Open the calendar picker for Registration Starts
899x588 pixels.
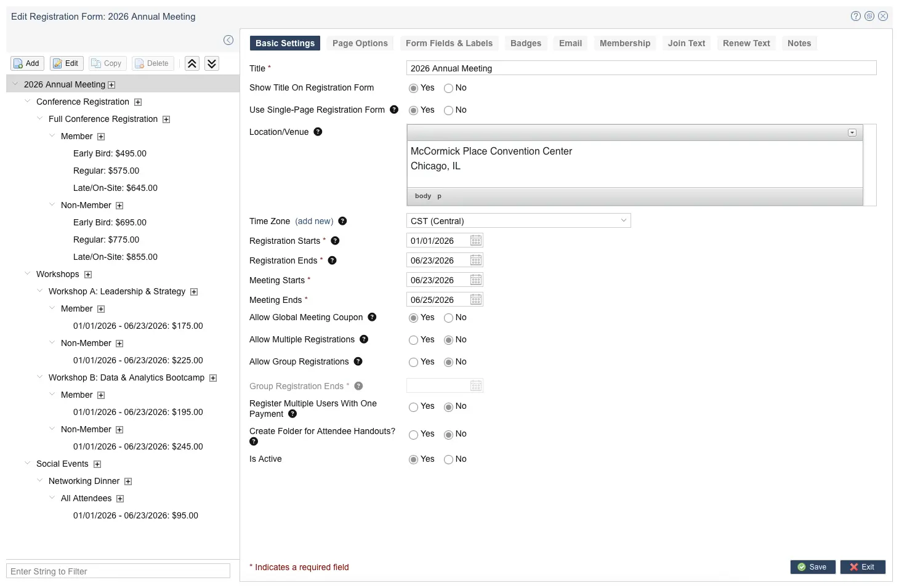(x=475, y=240)
